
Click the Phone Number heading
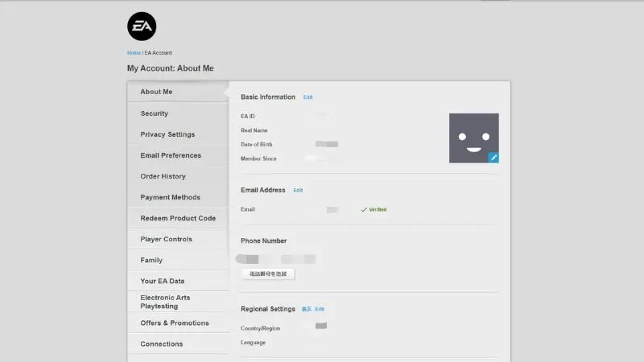click(264, 241)
